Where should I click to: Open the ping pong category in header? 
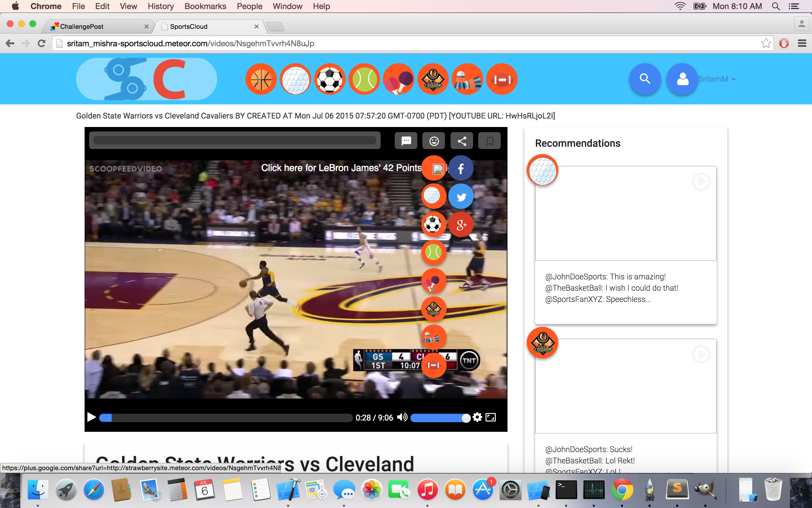(399, 79)
